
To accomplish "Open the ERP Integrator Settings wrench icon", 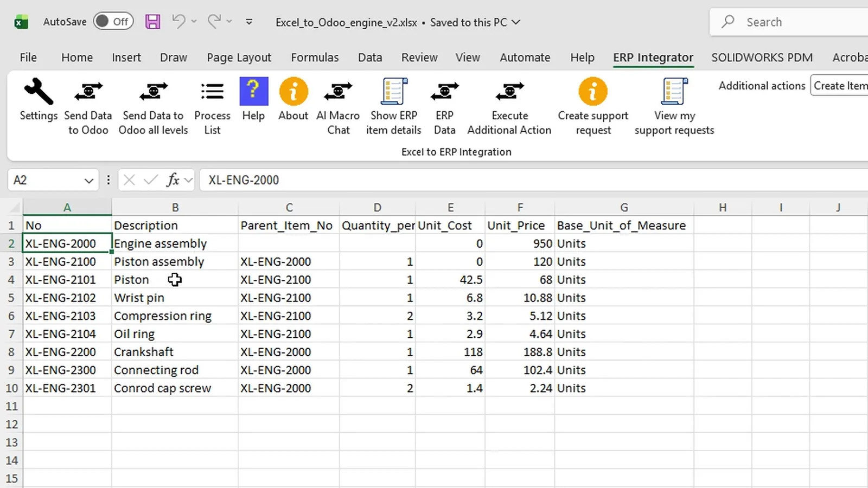I will click(x=38, y=91).
